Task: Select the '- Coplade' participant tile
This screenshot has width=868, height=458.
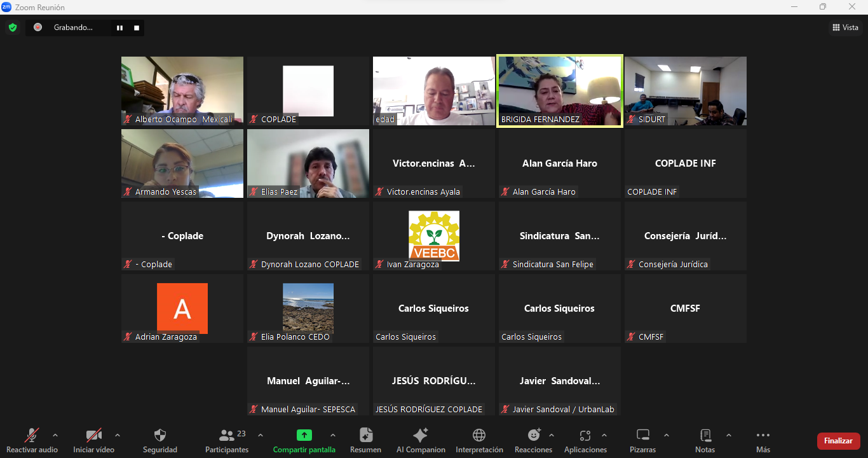Action: pos(182,236)
